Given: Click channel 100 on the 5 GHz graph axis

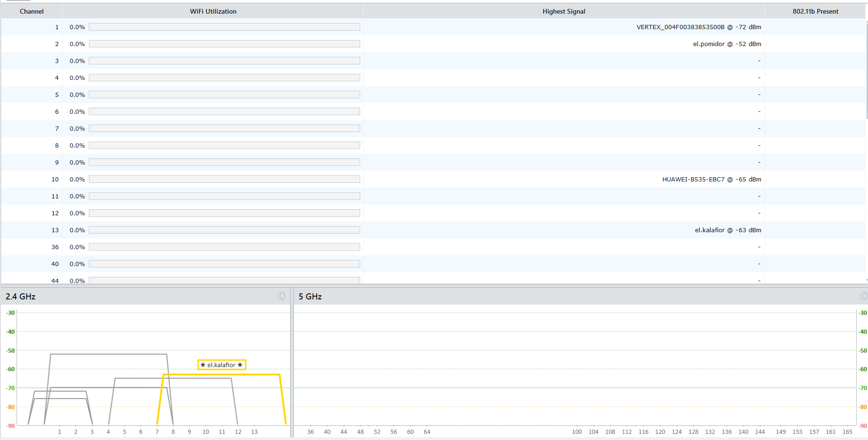Looking at the screenshot, I should pos(577,432).
